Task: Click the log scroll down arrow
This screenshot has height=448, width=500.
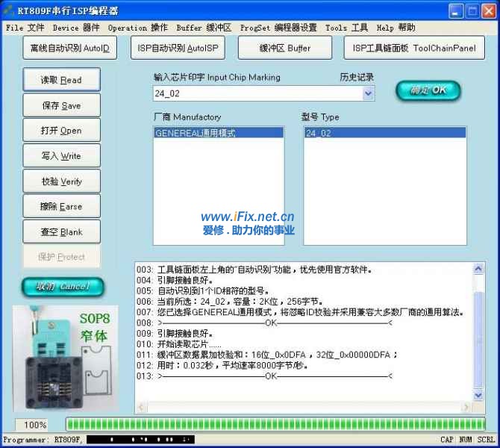Action: (x=478, y=396)
